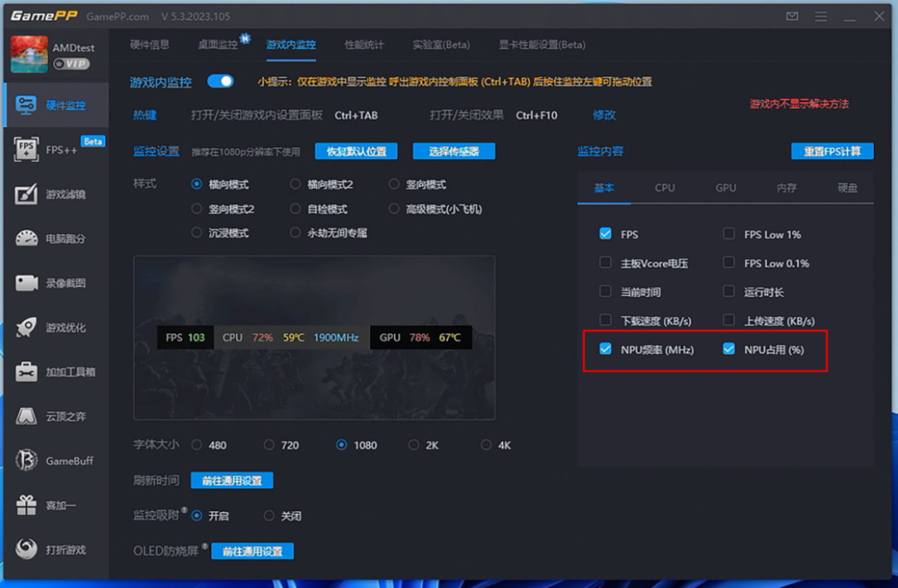
Task: Open 加加工具箱 toolbox icon
Action: click(x=27, y=372)
